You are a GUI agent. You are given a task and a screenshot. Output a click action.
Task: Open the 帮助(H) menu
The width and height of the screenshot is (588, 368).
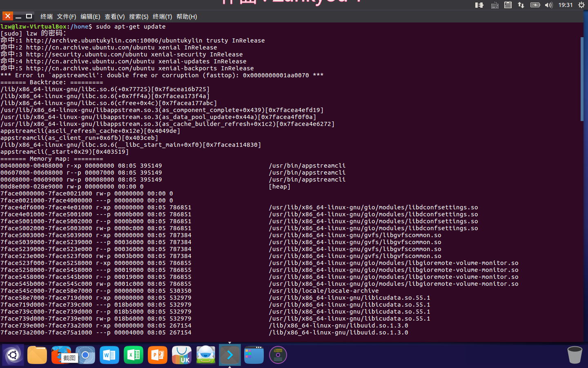(187, 17)
